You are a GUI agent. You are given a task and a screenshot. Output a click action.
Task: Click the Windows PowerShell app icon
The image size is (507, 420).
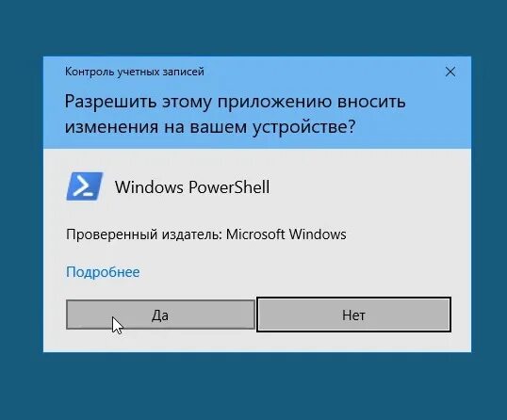click(85, 186)
